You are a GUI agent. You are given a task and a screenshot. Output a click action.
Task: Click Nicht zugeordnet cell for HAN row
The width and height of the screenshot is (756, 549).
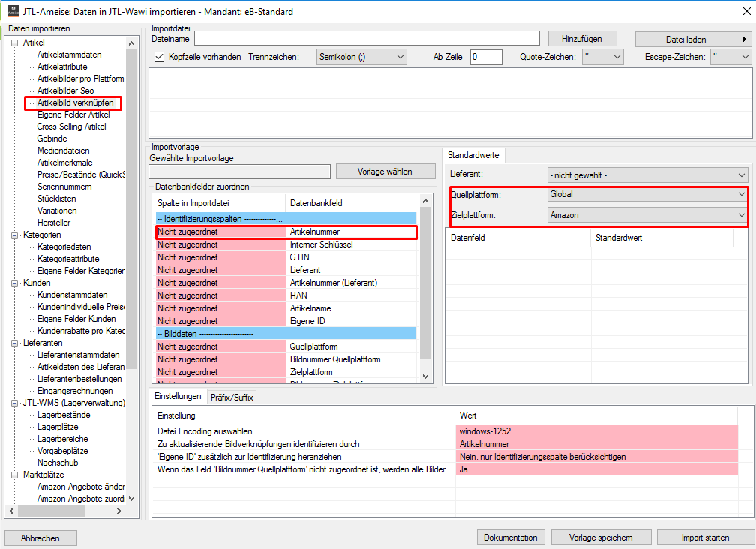coord(220,295)
